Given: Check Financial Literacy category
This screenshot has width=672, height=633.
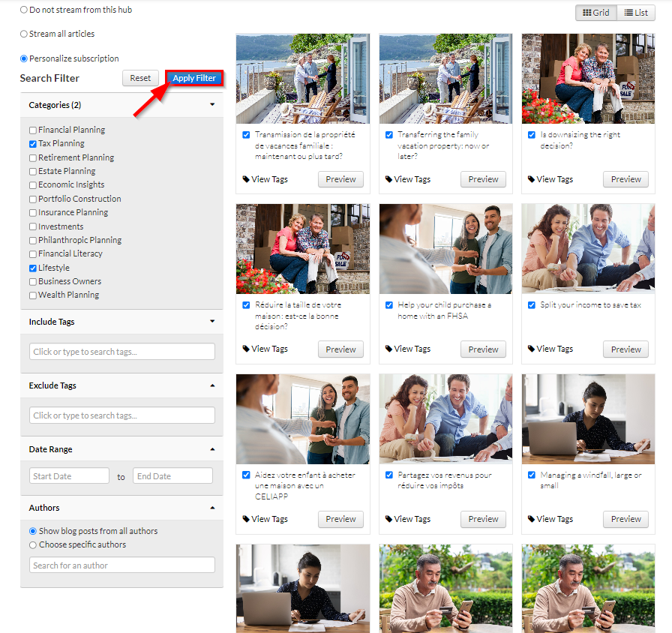Looking at the screenshot, I should 32,254.
